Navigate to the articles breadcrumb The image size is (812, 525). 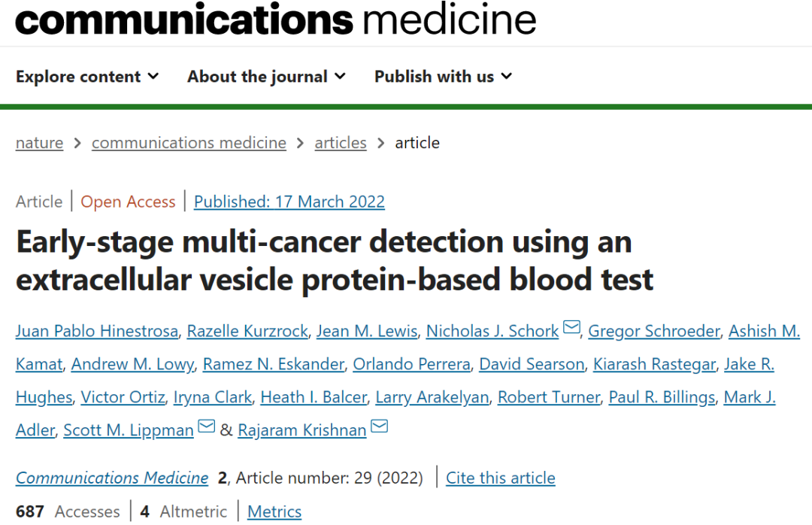pos(341,143)
